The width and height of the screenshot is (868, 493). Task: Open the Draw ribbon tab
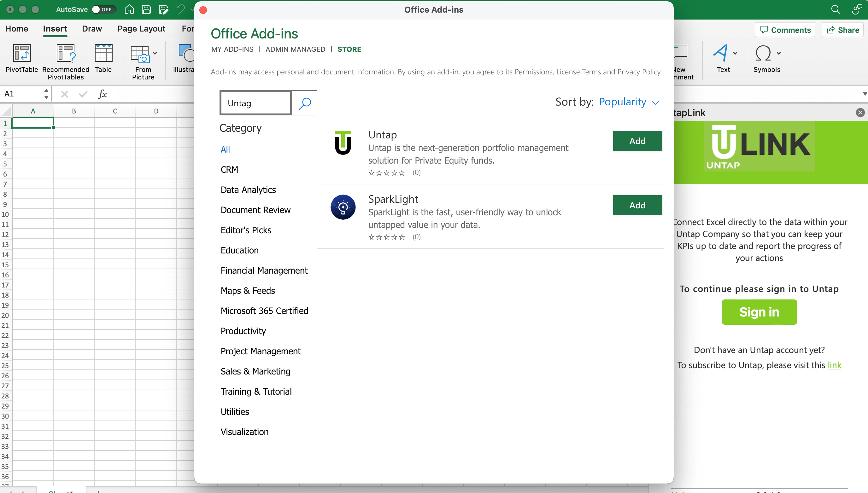pos(92,29)
